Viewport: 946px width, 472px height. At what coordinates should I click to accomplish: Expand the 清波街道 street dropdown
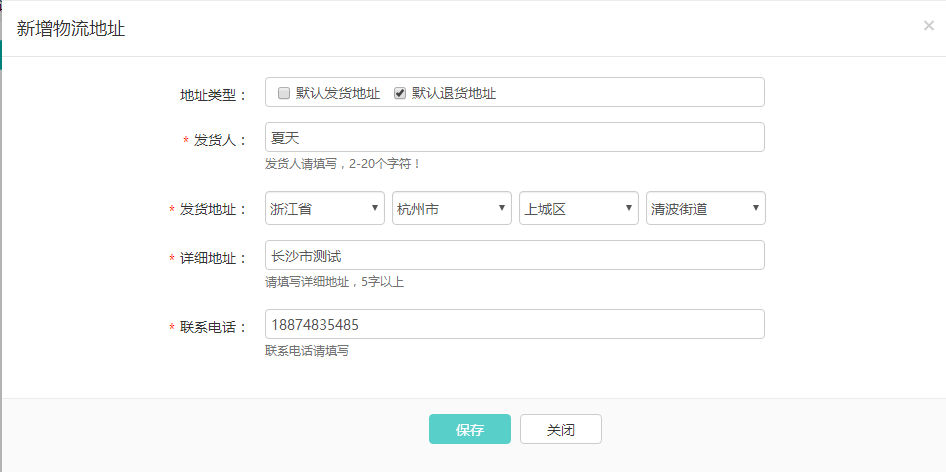coord(706,208)
